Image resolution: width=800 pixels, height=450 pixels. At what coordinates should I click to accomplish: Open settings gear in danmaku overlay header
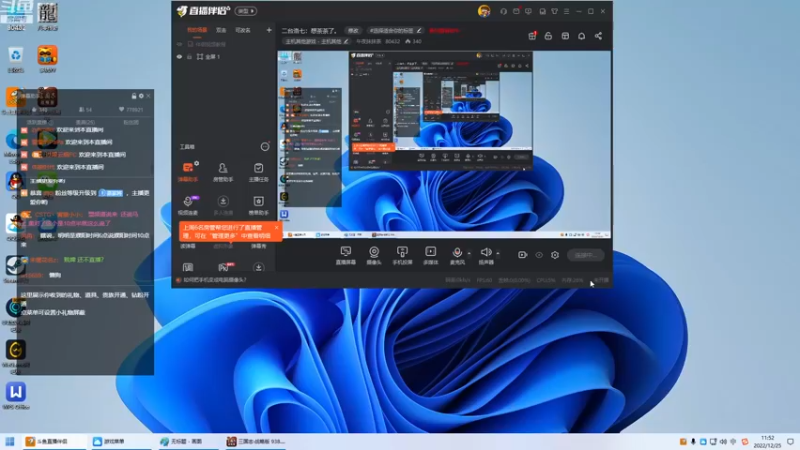tap(141, 96)
